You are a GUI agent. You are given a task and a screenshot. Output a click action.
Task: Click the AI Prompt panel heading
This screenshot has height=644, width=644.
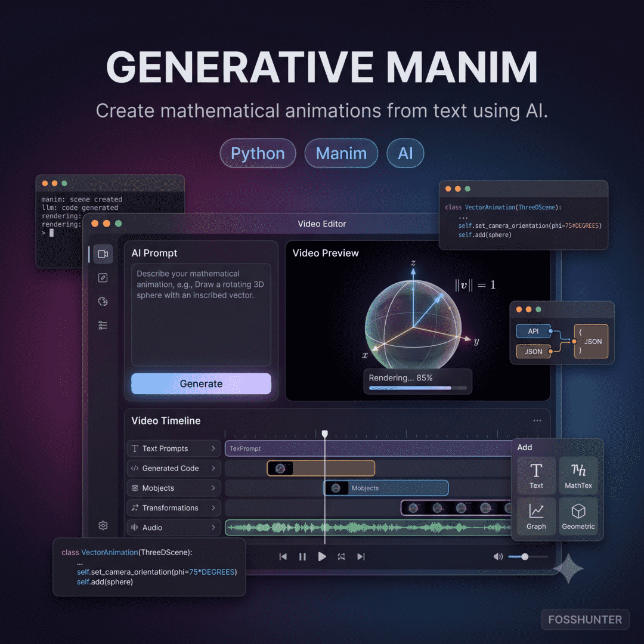[154, 253]
